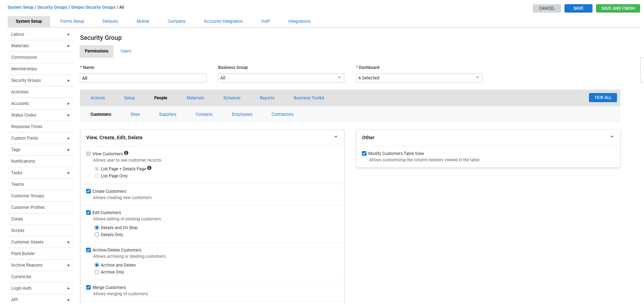Collapse the View, Create, Edit, Delete panel
The height and width of the screenshot is (304, 644).
tap(336, 137)
